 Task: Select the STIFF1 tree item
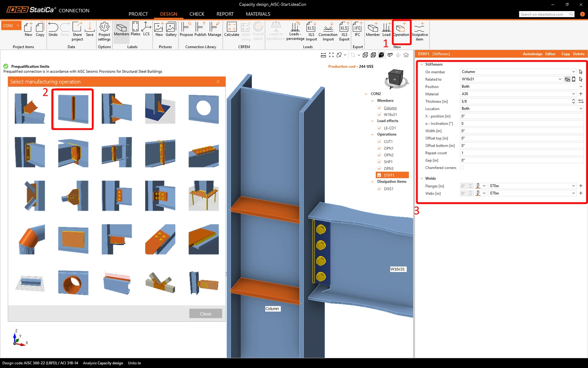[x=392, y=175]
